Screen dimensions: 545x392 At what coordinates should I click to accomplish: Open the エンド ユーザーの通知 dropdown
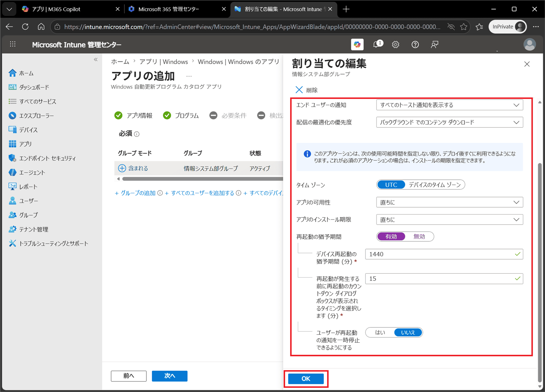[449, 105]
